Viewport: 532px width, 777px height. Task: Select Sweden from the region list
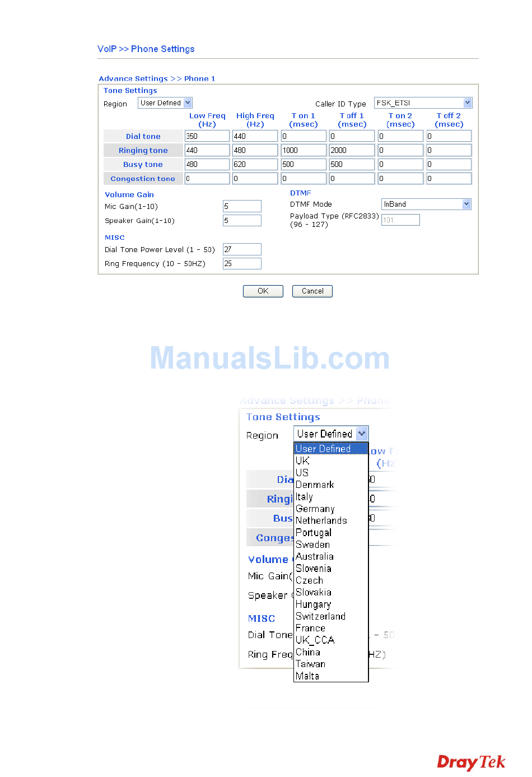coord(331,545)
